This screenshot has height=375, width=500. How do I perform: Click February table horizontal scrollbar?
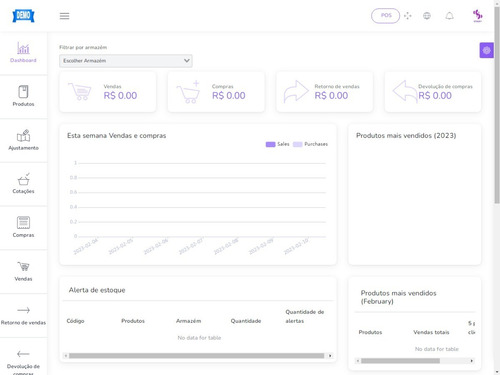[x=400, y=361]
